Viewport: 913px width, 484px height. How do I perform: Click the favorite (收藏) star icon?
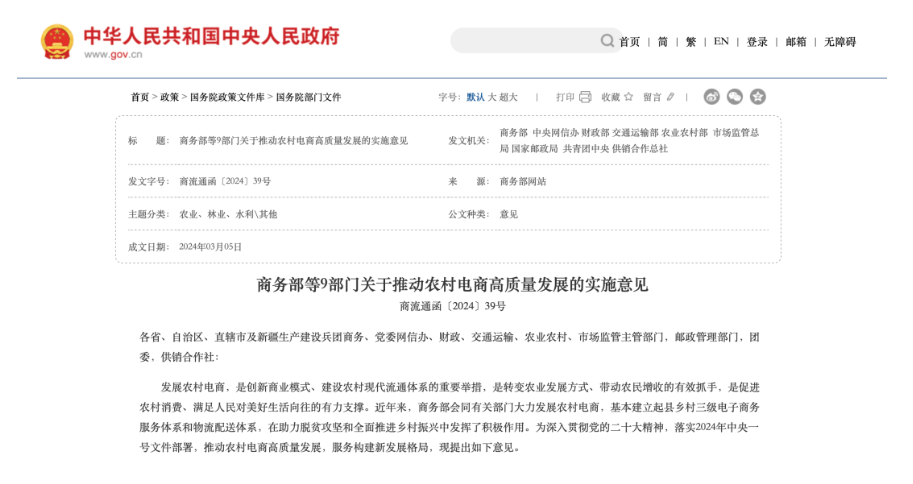click(629, 97)
